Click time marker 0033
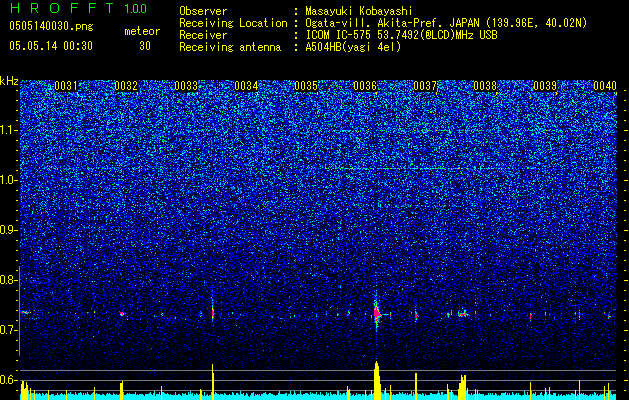Screen dimensions: 629x400 tap(186, 86)
